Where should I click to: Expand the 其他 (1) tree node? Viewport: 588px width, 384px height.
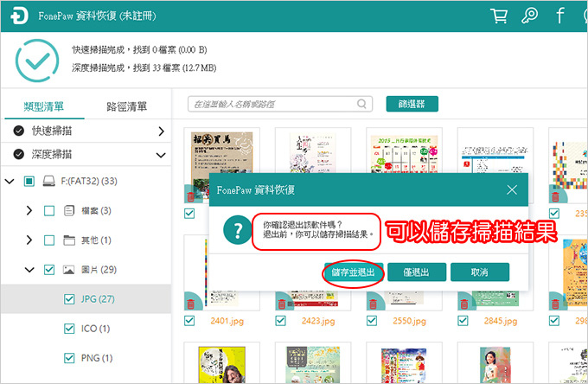coord(29,240)
